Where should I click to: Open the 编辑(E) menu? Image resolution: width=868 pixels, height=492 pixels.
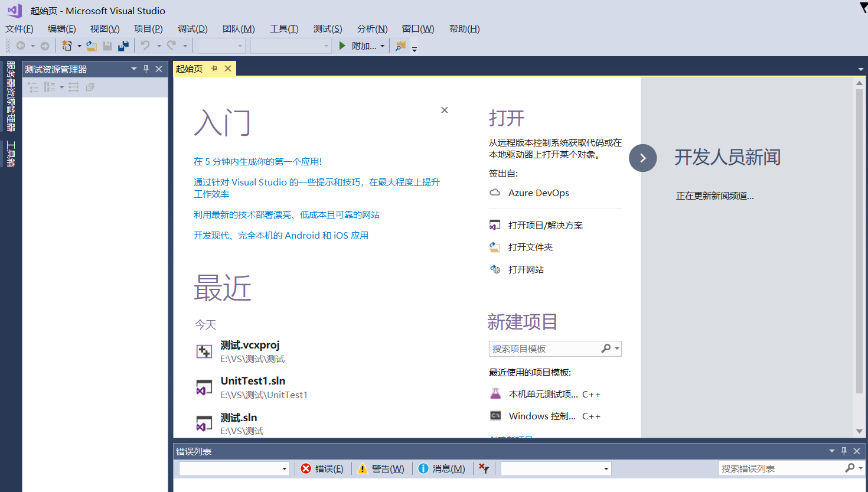(x=62, y=28)
